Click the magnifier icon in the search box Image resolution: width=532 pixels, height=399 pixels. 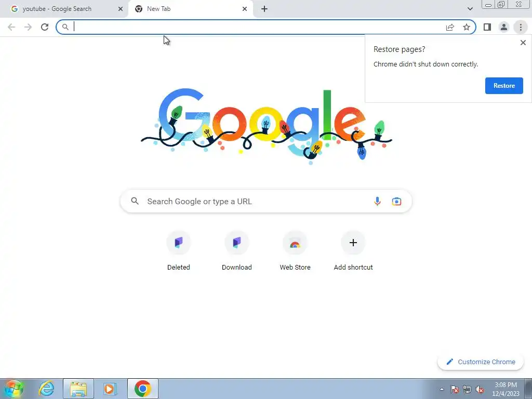(x=135, y=201)
